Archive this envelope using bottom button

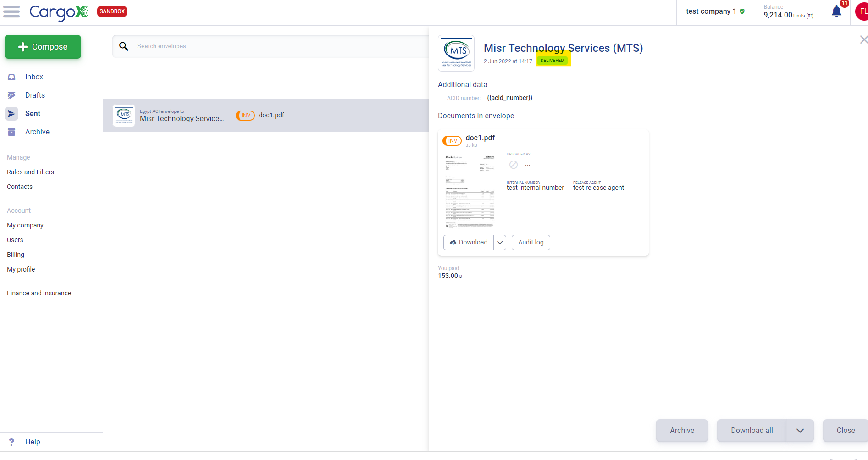[682, 431]
